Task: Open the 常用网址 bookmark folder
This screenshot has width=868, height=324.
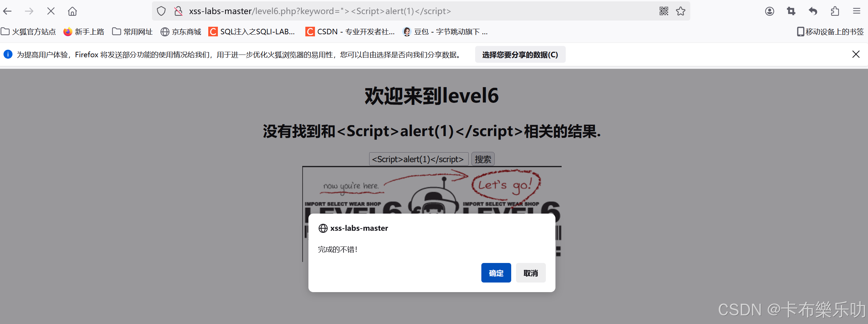Action: click(x=132, y=32)
